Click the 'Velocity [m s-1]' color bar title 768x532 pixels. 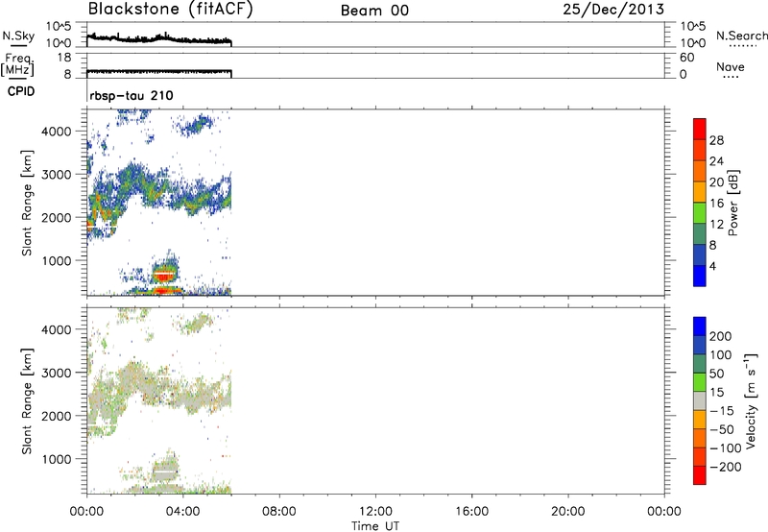tap(751, 401)
